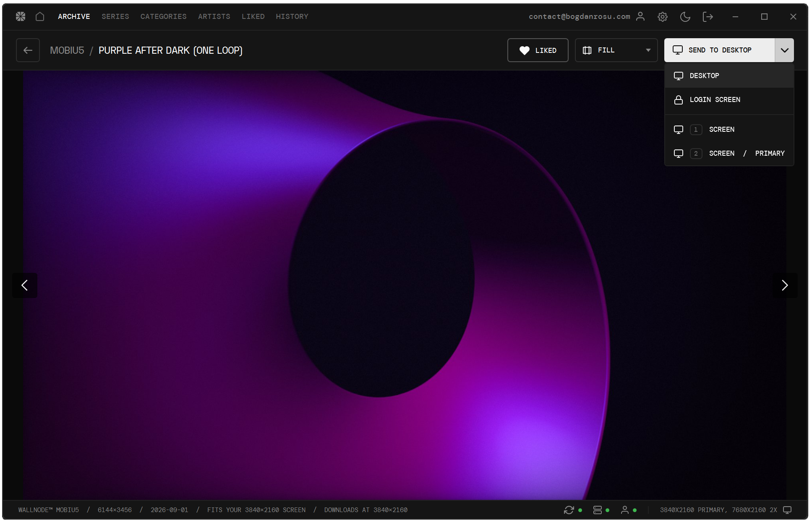This screenshot has height=523, width=812.
Task: Click the logout arrow icon
Action: click(x=708, y=16)
